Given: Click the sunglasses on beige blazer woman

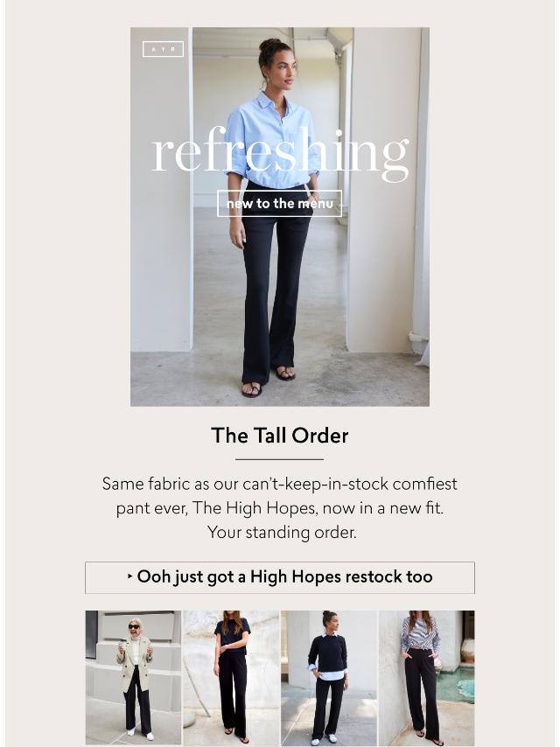Looking at the screenshot, I should [134, 626].
